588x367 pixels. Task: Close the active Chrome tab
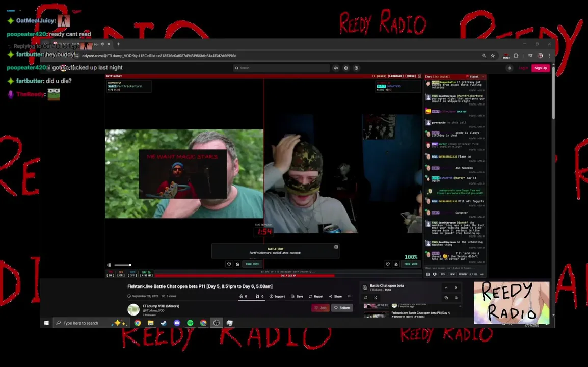tap(109, 44)
